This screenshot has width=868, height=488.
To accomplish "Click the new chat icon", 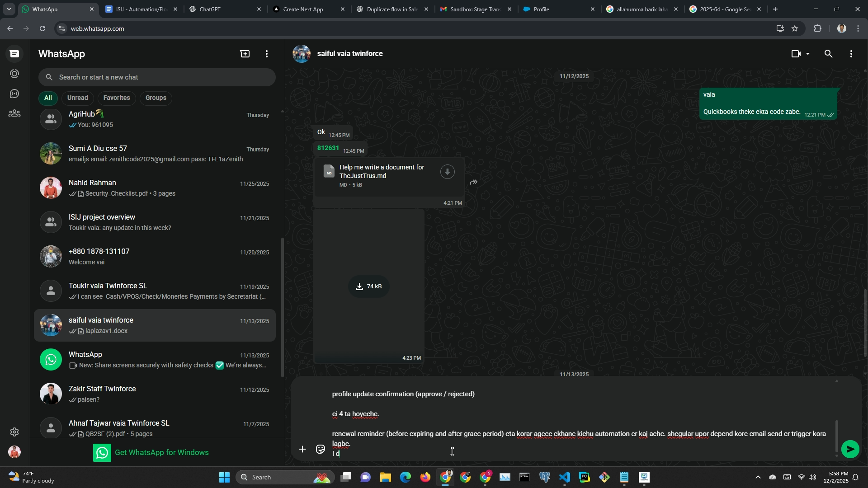I will (x=245, y=54).
